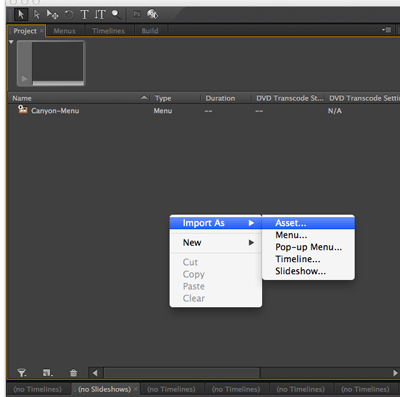Click the preview thumbnail image
Viewport: 400px width, 397px height.
57,61
